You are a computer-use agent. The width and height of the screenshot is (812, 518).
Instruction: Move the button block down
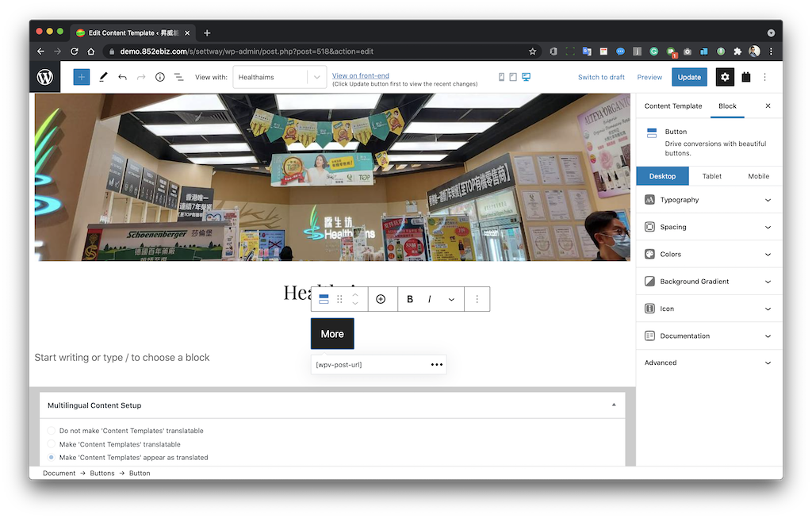[x=355, y=304]
